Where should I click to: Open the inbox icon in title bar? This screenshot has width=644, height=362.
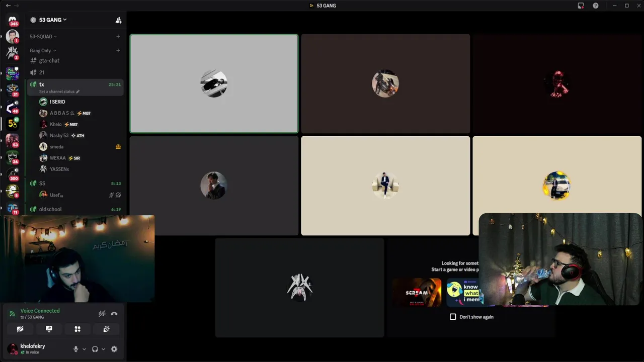(581, 6)
